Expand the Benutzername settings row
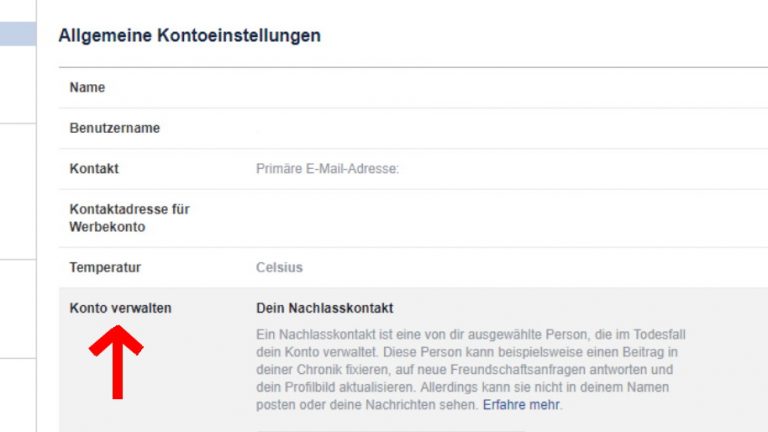 pos(115,129)
